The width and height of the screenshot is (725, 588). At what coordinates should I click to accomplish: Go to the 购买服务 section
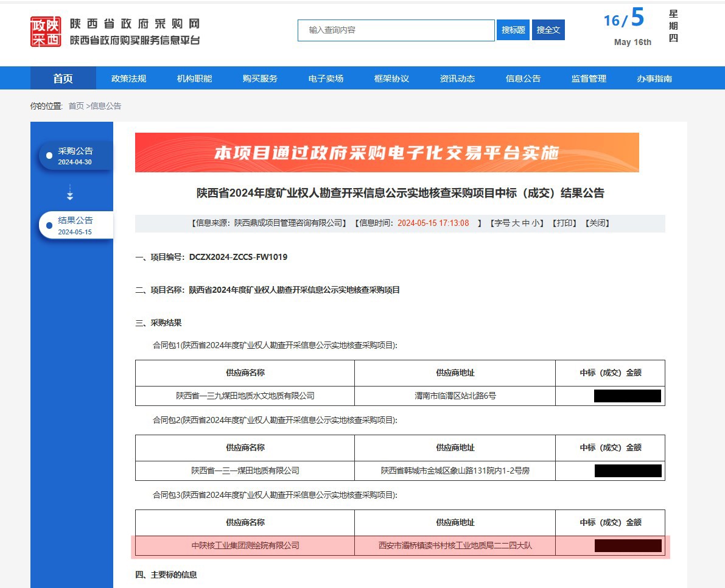[260, 79]
